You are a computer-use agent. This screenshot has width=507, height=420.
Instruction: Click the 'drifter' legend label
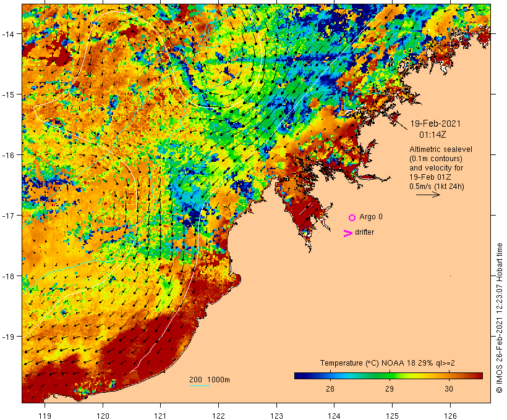point(364,232)
